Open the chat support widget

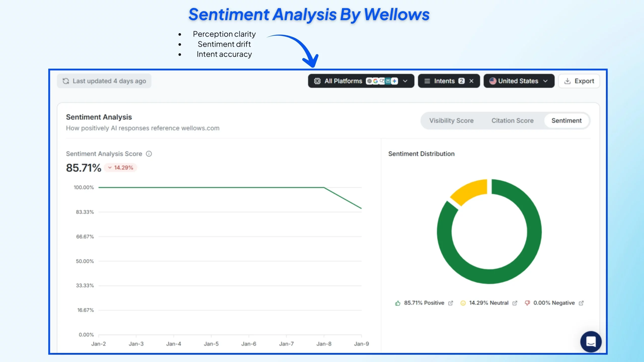coord(591,342)
